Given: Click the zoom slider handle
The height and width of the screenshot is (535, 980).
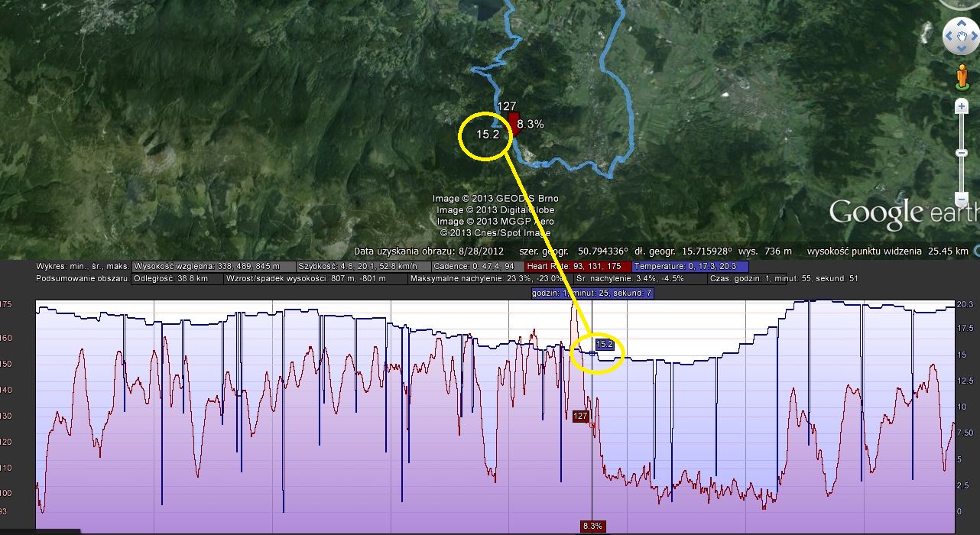Looking at the screenshot, I should [x=962, y=154].
